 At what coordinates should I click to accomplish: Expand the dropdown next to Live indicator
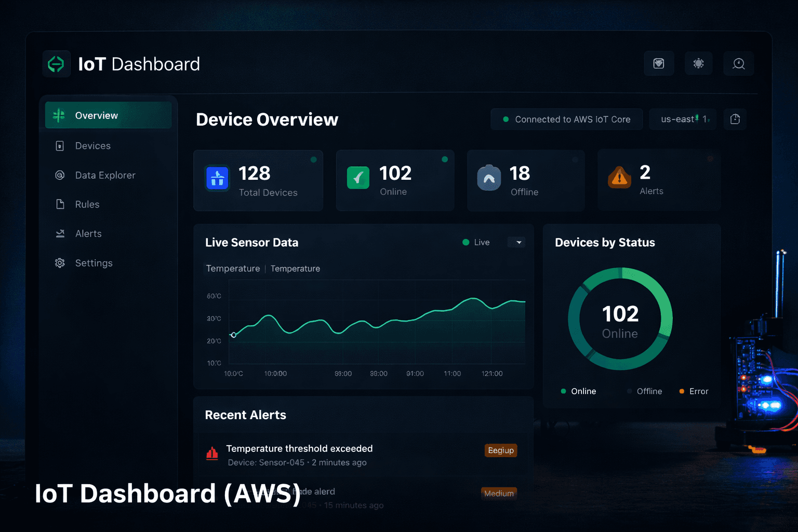(516, 242)
